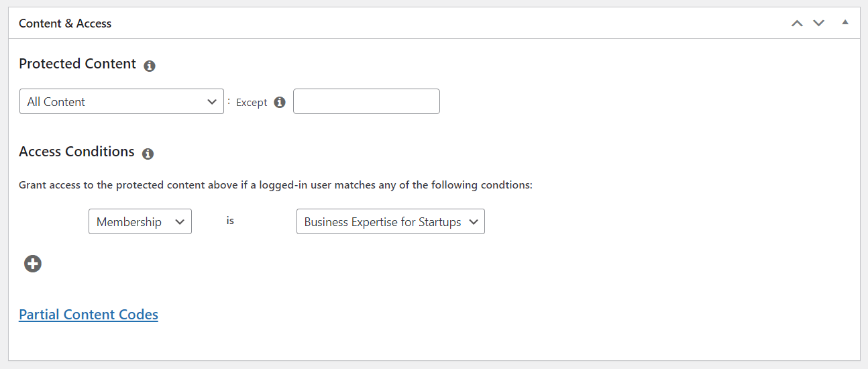Click the Access Conditions info icon

tap(148, 154)
